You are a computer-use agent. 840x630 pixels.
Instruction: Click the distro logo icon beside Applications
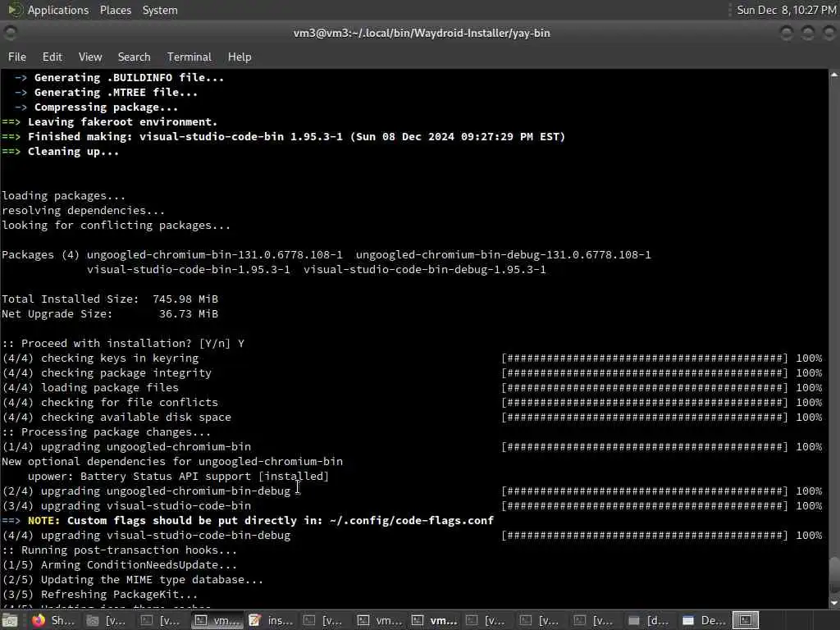[15, 10]
